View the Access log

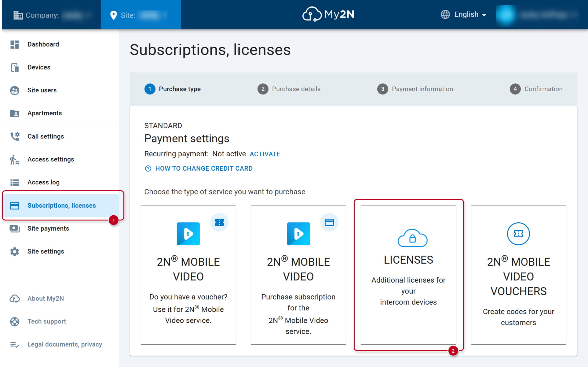(x=60, y=183)
